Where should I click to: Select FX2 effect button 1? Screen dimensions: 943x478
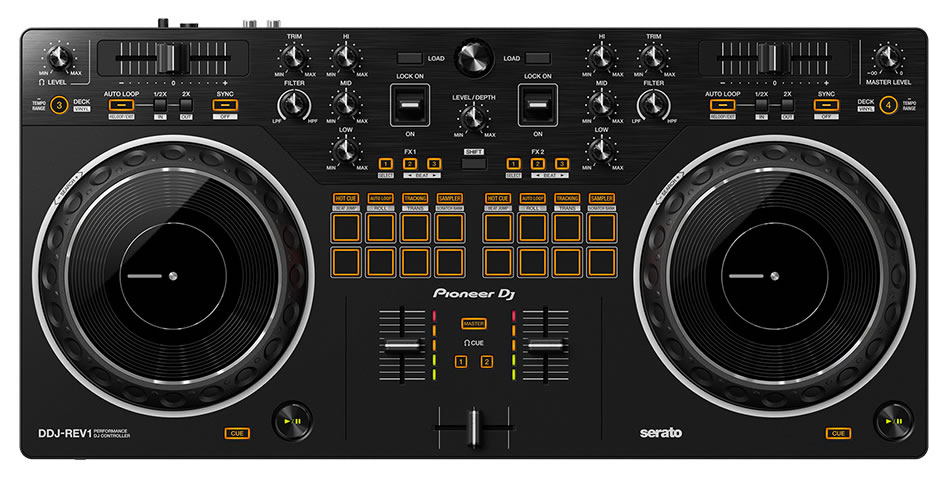point(514,164)
